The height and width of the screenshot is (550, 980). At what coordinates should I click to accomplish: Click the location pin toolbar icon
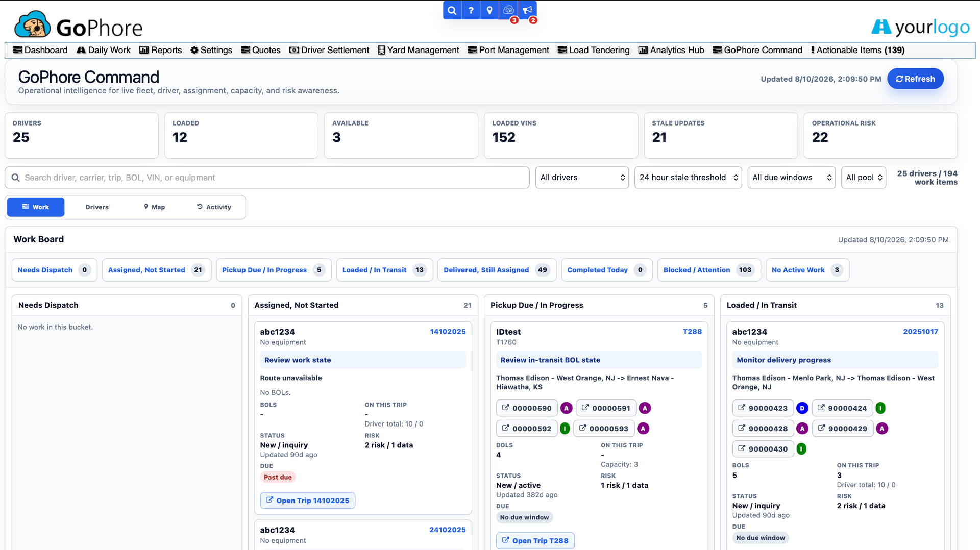pyautogui.click(x=489, y=10)
